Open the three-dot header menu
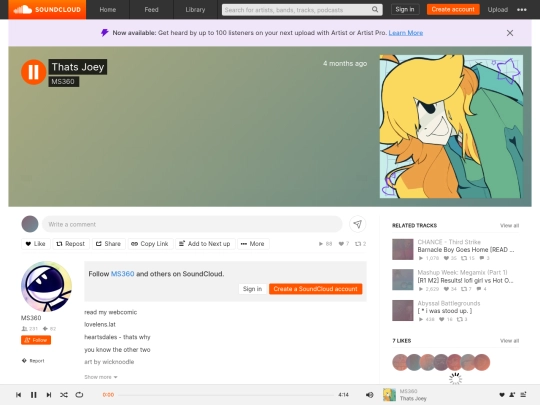The width and height of the screenshot is (540, 405). tap(522, 10)
